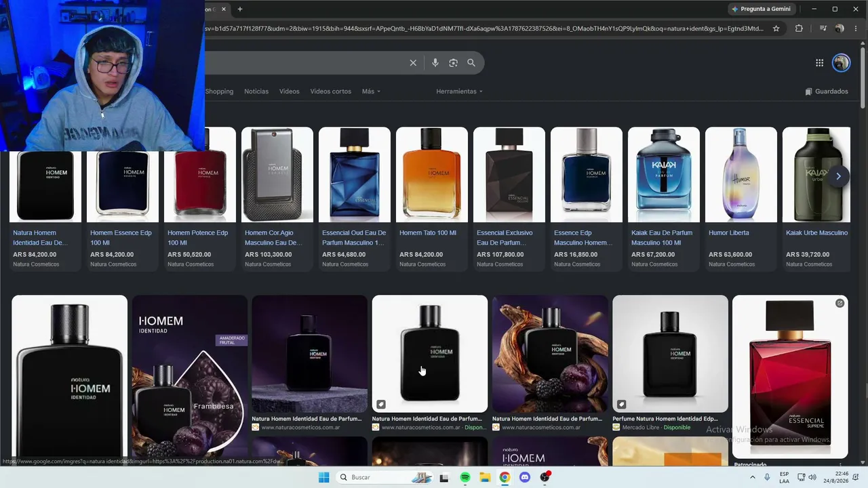Click Essencial Exclusivo Eau De Parfum title
The image size is (868, 488).
[505, 237]
